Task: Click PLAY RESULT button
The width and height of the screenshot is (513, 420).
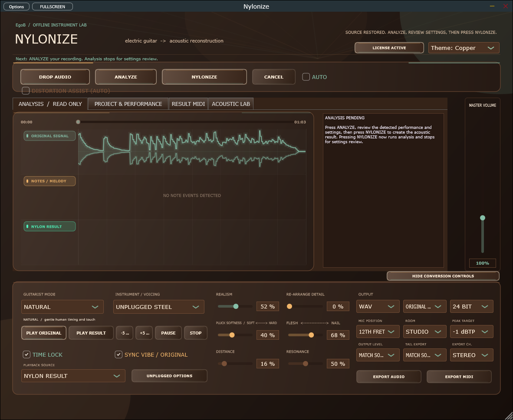Action: (x=91, y=333)
